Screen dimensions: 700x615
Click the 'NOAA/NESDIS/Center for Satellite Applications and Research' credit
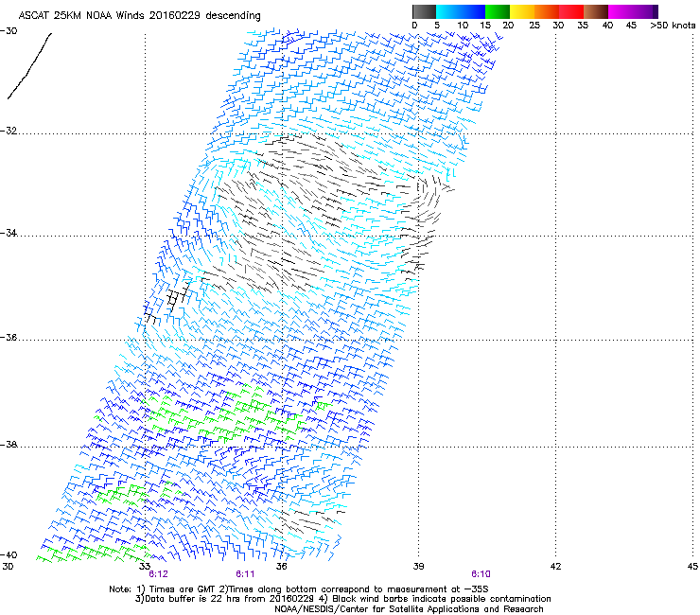(409, 609)
